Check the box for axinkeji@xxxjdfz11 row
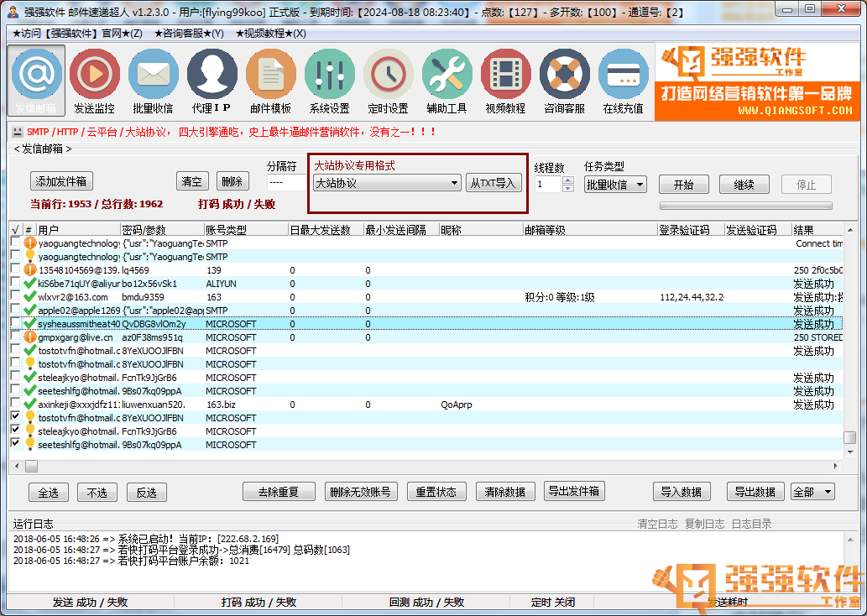Screen dimensions: 867x616 15,403
